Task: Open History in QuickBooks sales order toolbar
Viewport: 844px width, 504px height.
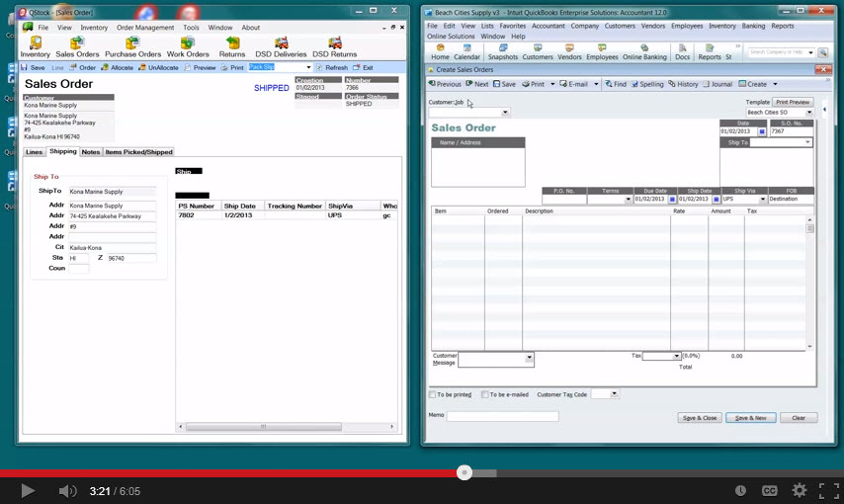Action: tap(683, 84)
